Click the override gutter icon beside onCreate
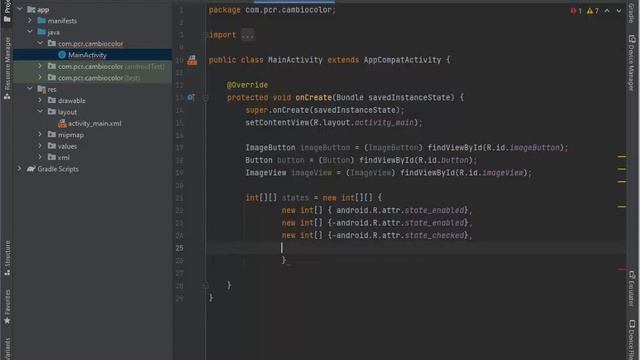The image size is (640, 360). pyautogui.click(x=191, y=97)
